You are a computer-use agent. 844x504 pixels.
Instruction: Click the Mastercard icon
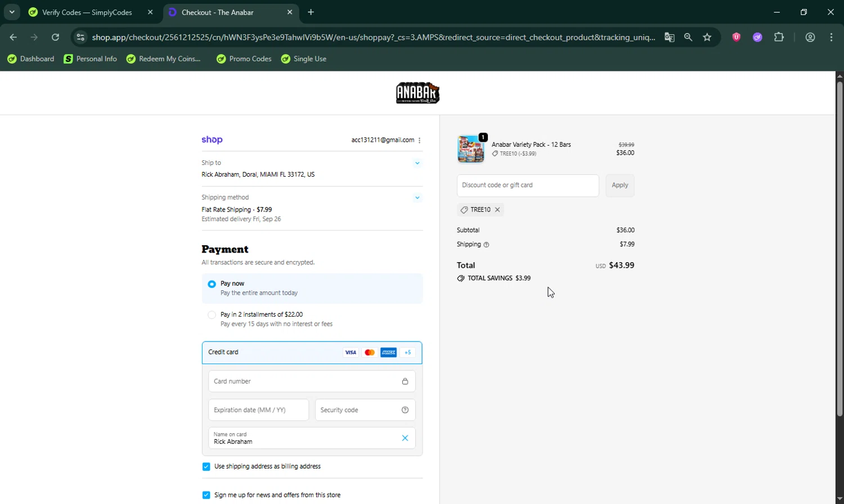pos(370,353)
